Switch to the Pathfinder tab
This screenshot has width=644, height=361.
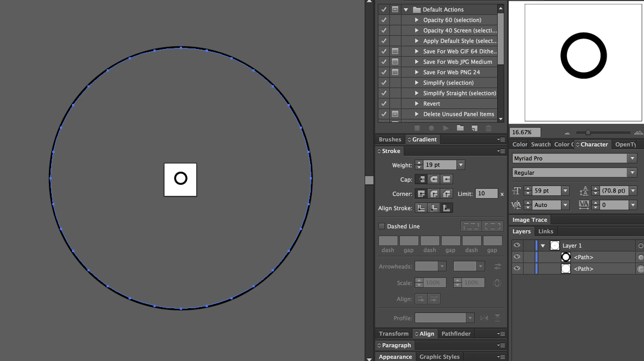coord(456,333)
